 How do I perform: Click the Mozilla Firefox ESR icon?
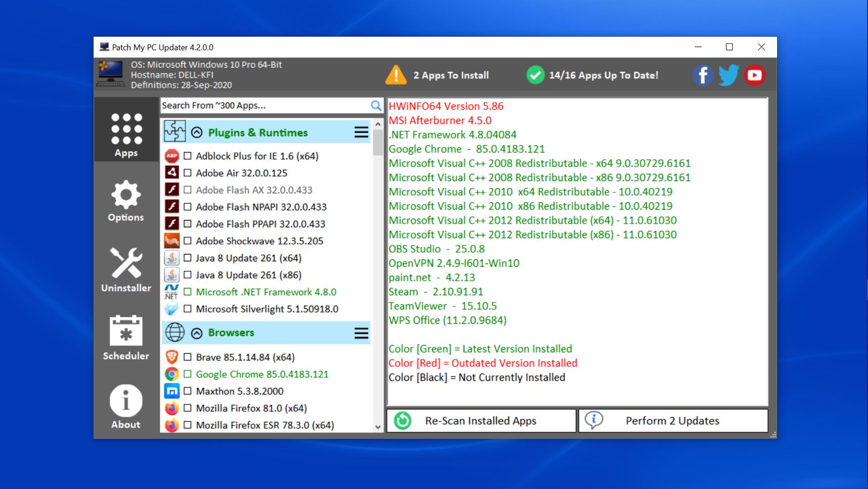point(172,425)
